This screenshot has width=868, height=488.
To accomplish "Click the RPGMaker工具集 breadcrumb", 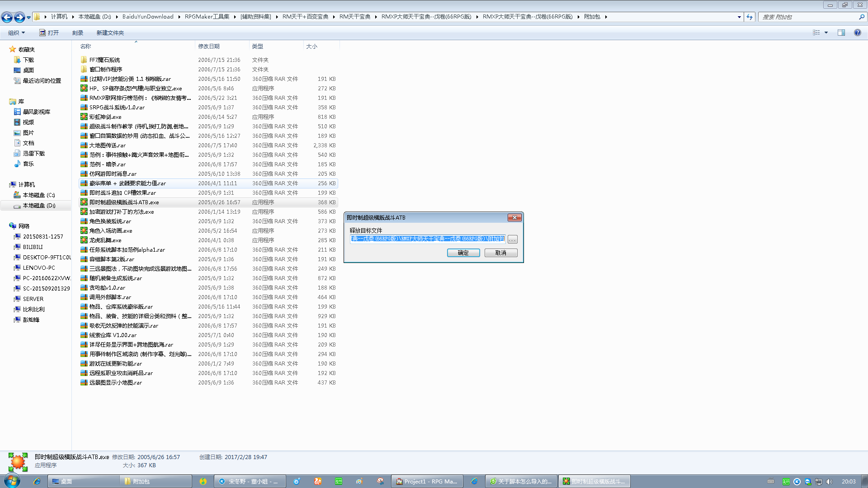I will [x=207, y=17].
